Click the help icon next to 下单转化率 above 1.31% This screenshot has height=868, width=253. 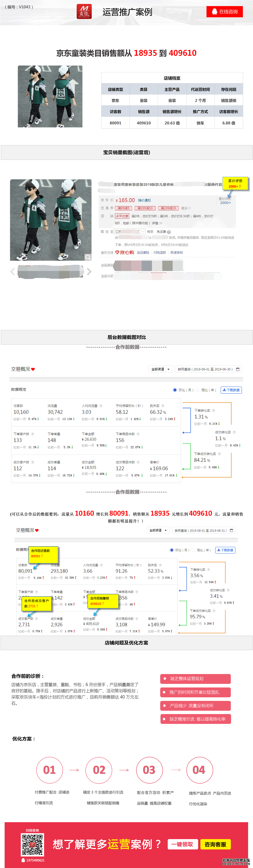[x=214, y=411]
